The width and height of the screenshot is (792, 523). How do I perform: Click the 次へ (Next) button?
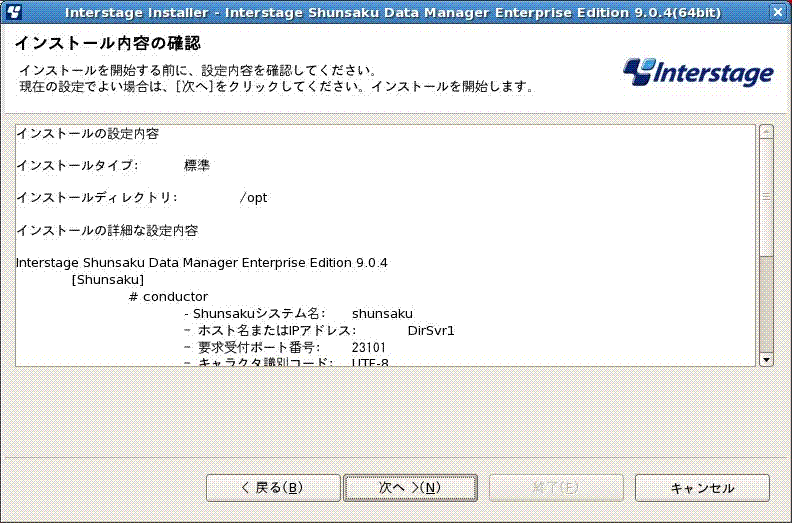coord(410,488)
